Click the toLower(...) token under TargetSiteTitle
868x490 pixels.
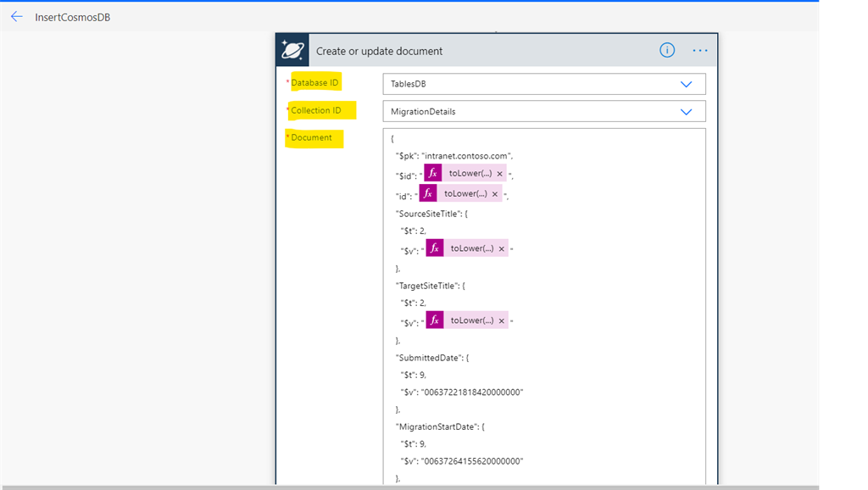click(x=471, y=320)
